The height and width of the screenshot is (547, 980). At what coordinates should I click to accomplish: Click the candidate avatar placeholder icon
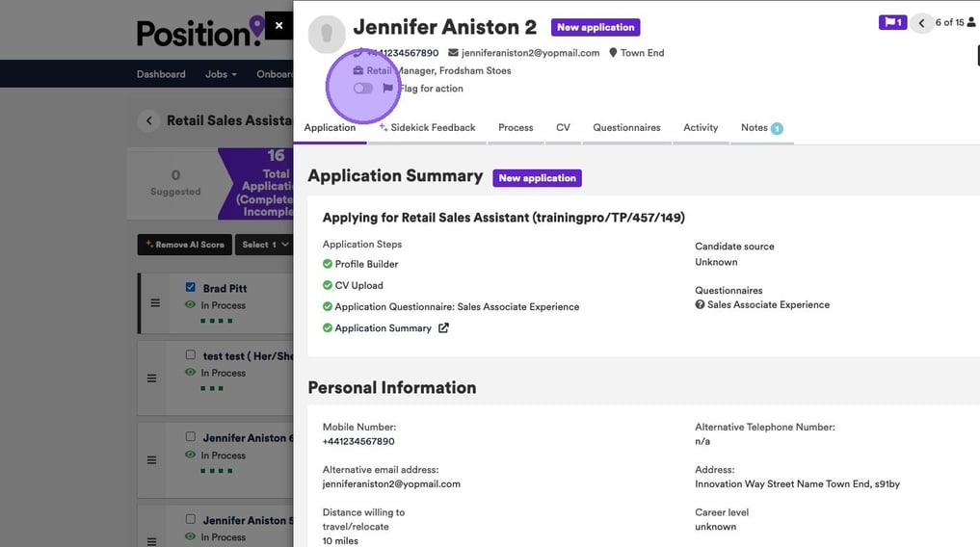(x=326, y=34)
